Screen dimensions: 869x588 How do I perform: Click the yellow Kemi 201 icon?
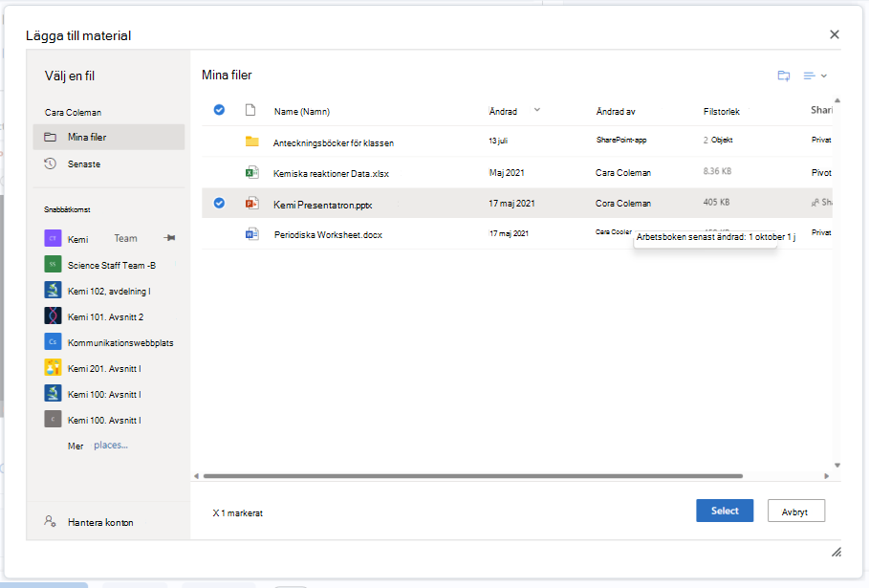tap(53, 367)
